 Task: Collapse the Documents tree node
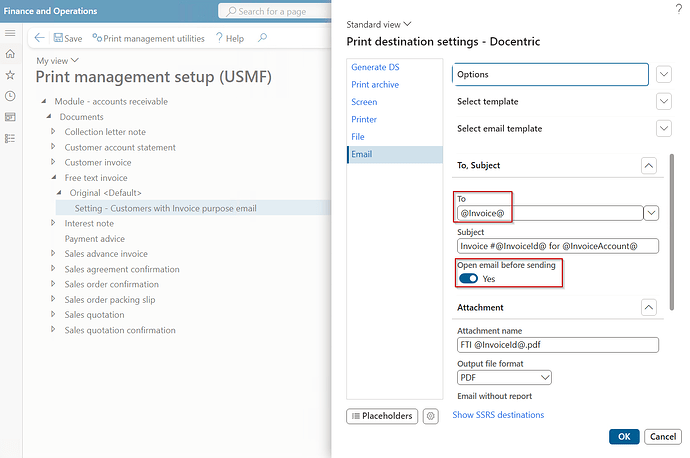49,117
